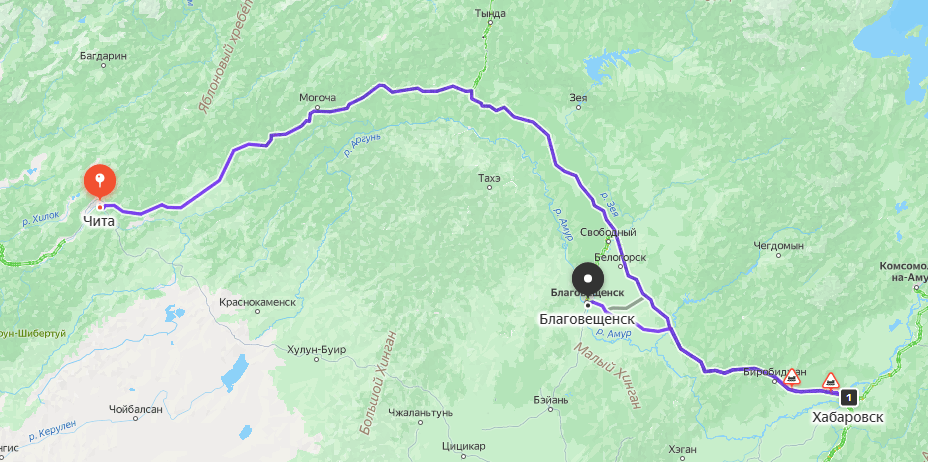Viewport: 928px width, 462px height.
Task: Select the Белогорск town label
Action: [x=620, y=257]
